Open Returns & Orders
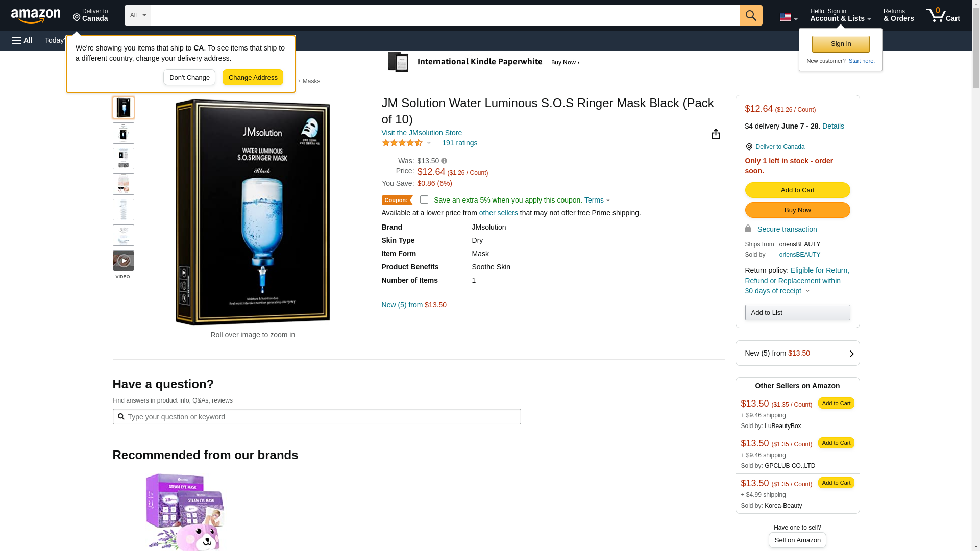 [898, 15]
